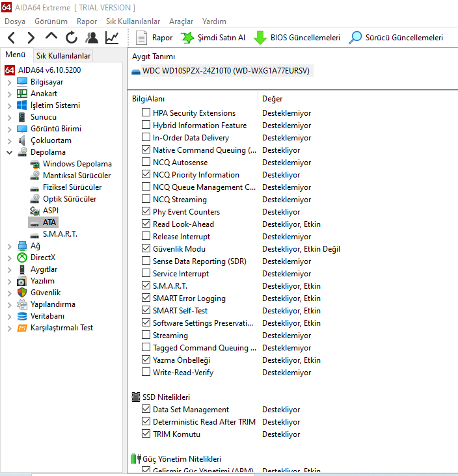Collapse the Depolama tree node

(x=9, y=152)
